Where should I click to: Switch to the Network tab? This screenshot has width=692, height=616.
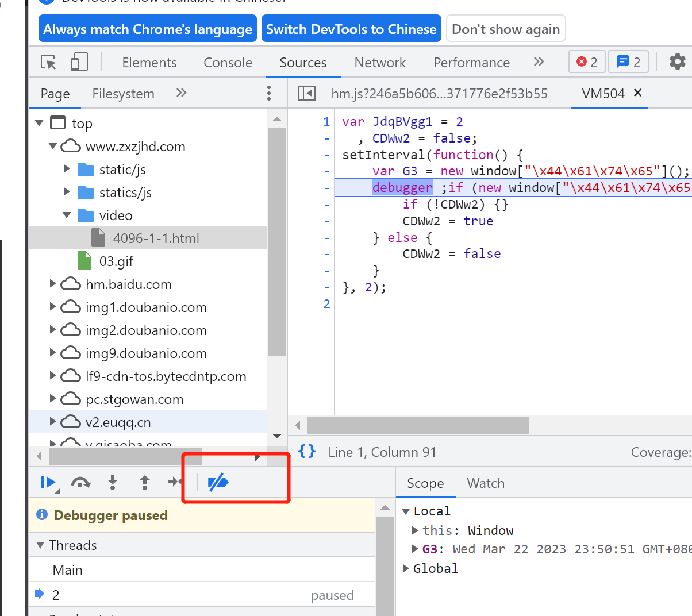coord(380,62)
